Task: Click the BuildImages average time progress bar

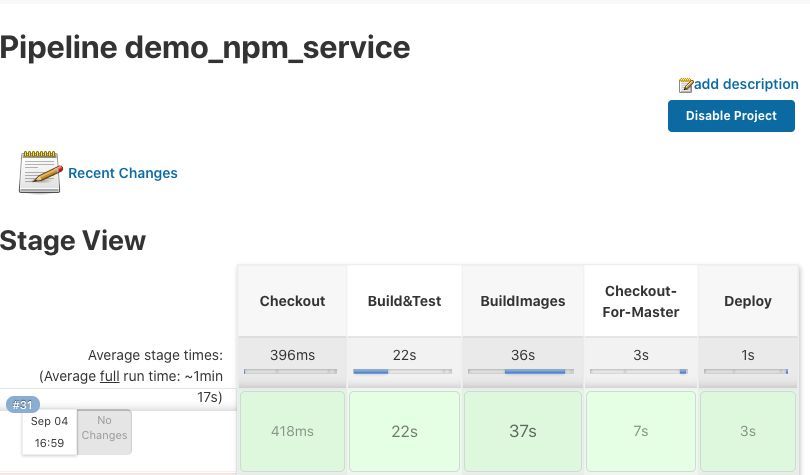Action: point(523,372)
